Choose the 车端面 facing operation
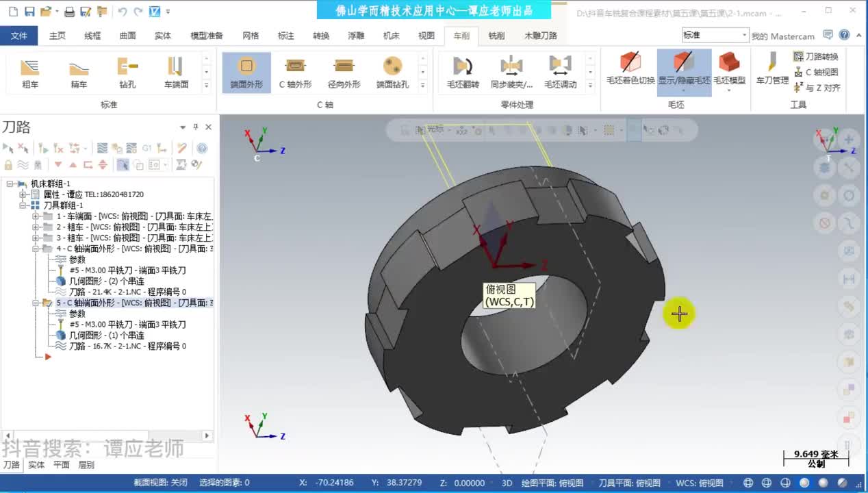The width and height of the screenshot is (868, 493). click(x=176, y=73)
